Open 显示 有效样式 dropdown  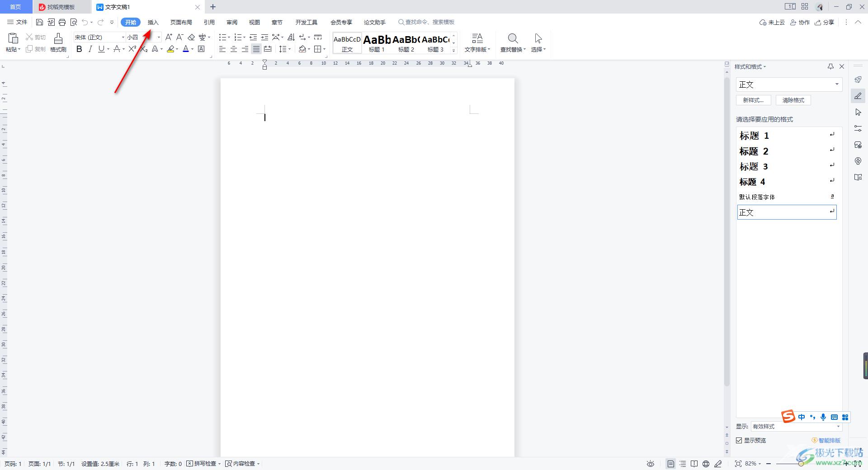[x=796, y=427]
